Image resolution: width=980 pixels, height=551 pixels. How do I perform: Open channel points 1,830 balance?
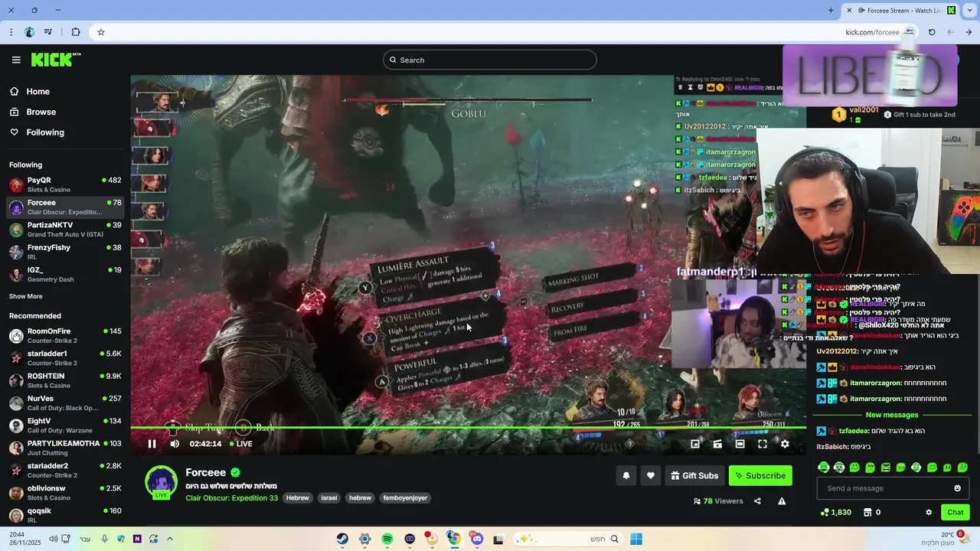(x=835, y=512)
